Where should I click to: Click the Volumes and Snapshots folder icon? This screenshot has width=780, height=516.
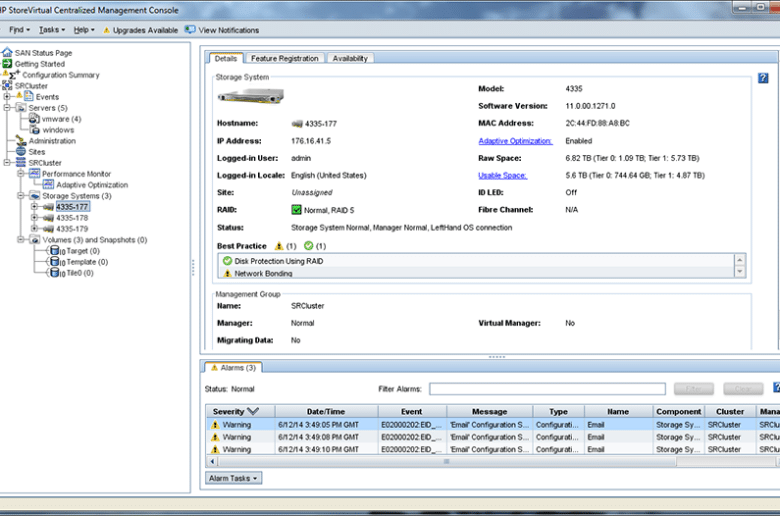click(x=35, y=239)
